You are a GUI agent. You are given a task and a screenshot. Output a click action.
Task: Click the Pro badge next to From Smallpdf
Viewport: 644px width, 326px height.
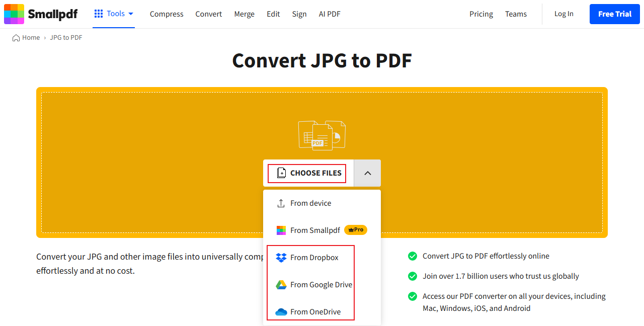click(356, 229)
